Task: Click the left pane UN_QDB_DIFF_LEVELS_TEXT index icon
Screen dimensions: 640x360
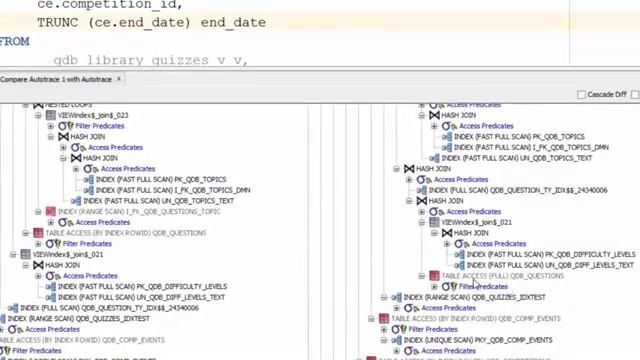Action: [51, 297]
